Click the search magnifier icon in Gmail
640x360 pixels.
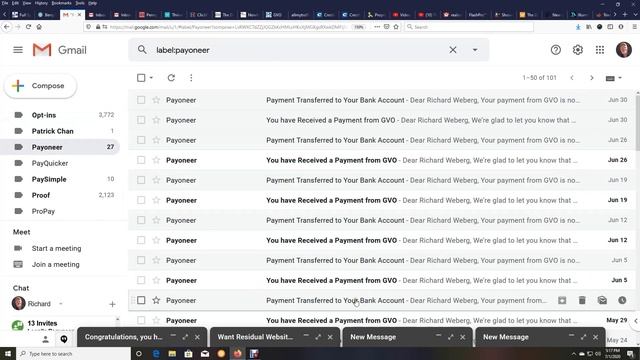tap(142, 50)
